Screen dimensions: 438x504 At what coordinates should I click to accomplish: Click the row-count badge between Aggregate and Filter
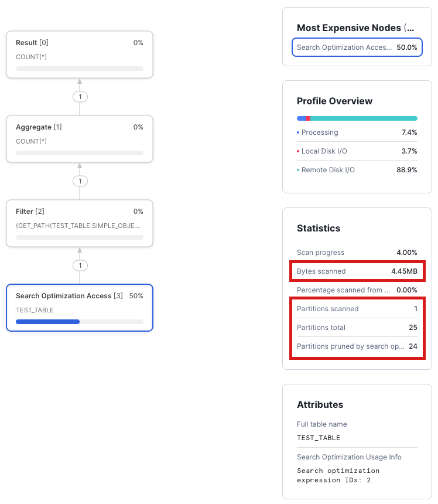(x=80, y=181)
